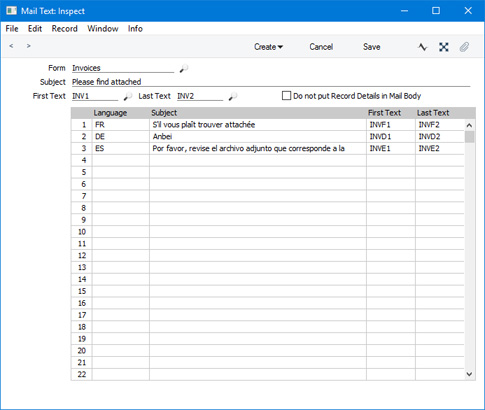485x410 pixels.
Task: Open the attachments paperclip icon
Action: [x=464, y=47]
